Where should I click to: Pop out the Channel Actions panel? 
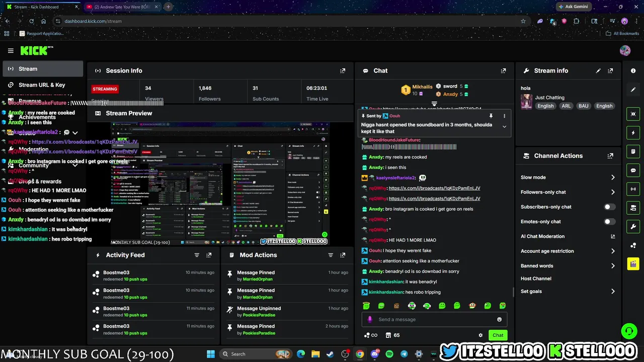610,156
